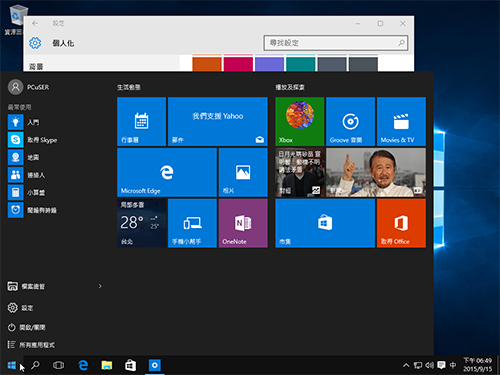
Task: Expand File Explorer jump list arrow
Action: click(x=100, y=286)
